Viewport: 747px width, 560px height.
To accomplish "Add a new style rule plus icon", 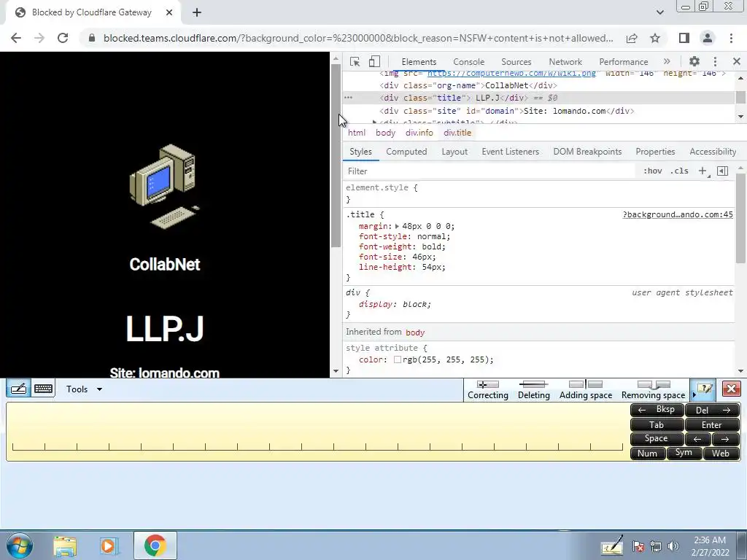I will coord(703,171).
